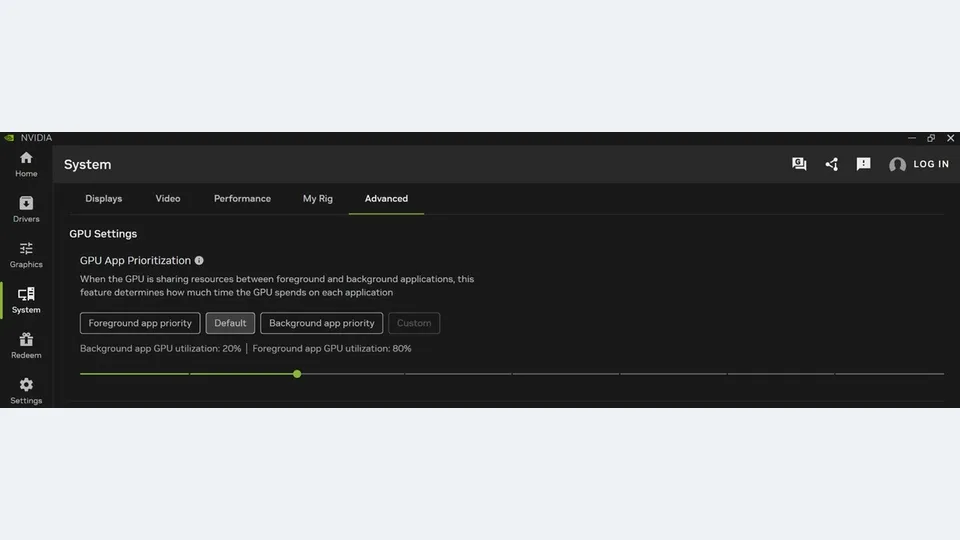
Task: Click the 'Foreground app GPU utilization: 80%' text
Action: click(x=332, y=348)
